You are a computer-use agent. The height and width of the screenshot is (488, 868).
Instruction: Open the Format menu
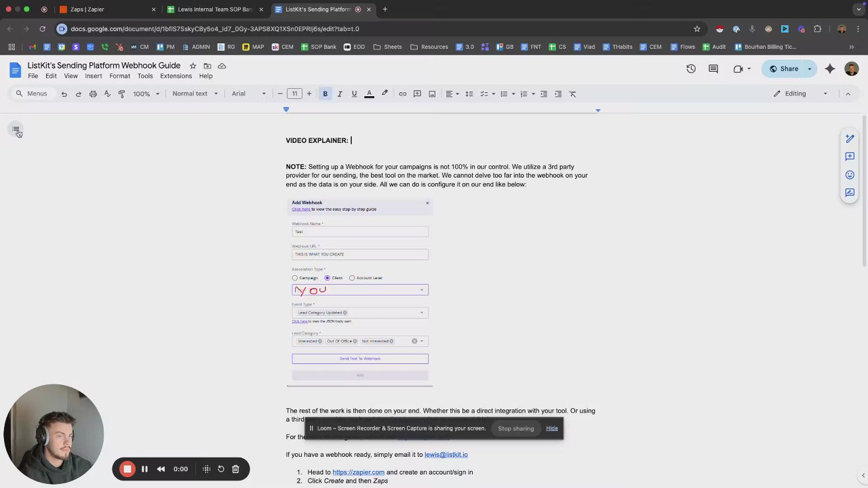[120, 76]
